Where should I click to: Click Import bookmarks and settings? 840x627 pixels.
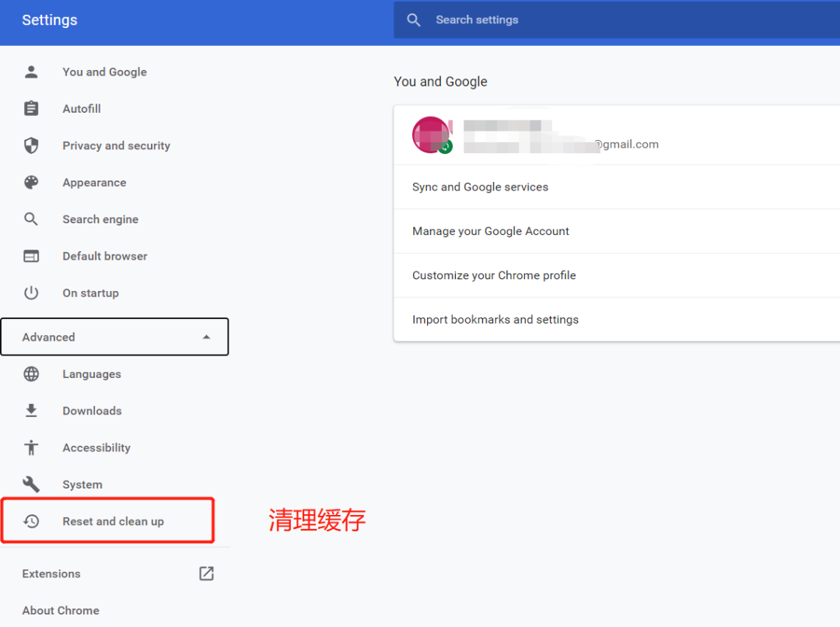pyautogui.click(x=495, y=319)
